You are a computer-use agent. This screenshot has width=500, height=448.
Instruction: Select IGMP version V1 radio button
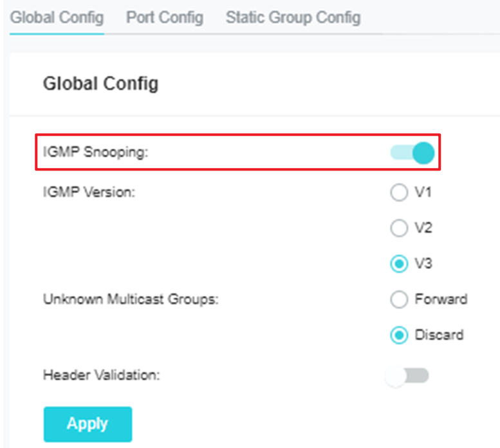(399, 192)
